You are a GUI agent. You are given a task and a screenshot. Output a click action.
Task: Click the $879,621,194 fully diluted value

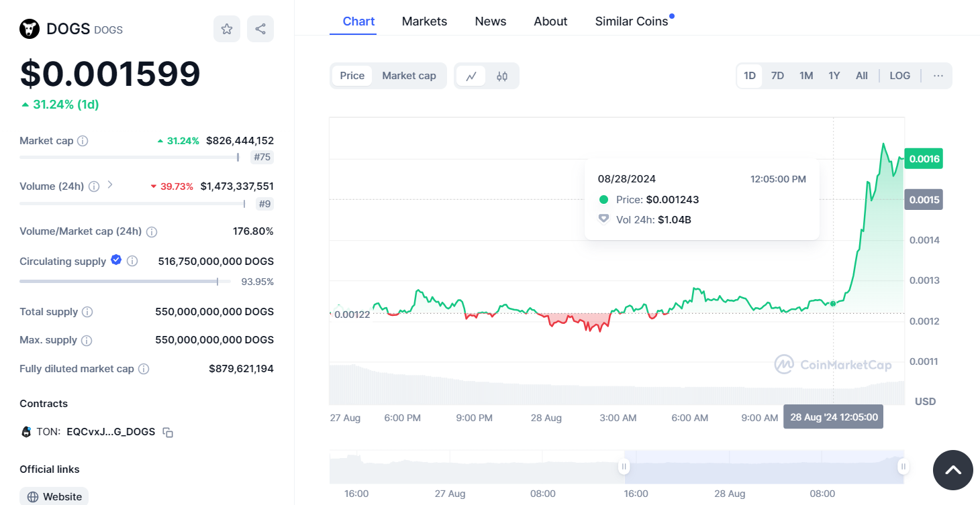241,369
